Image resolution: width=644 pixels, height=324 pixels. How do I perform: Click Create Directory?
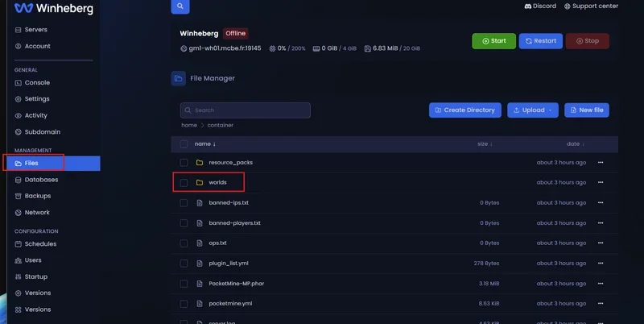click(x=465, y=110)
